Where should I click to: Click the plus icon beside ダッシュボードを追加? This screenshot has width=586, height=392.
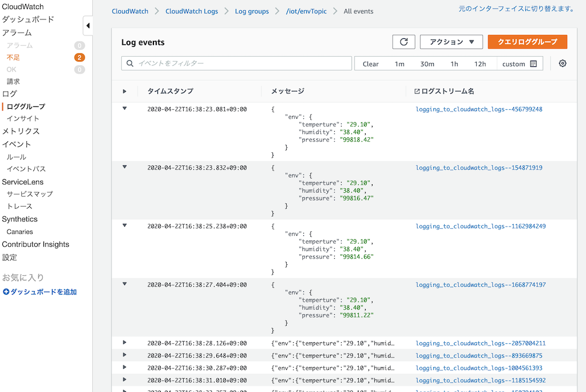coord(6,292)
